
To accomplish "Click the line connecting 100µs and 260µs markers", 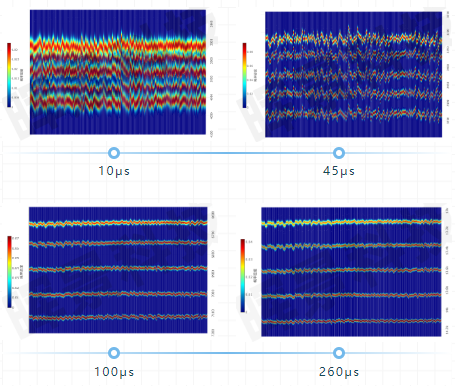I will pyautogui.click(x=226, y=353).
